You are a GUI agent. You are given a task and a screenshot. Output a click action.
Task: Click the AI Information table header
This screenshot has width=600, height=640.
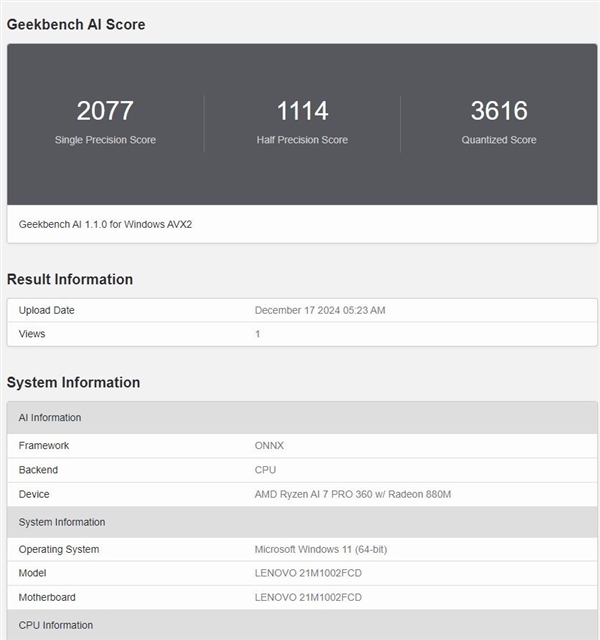[x=50, y=418]
